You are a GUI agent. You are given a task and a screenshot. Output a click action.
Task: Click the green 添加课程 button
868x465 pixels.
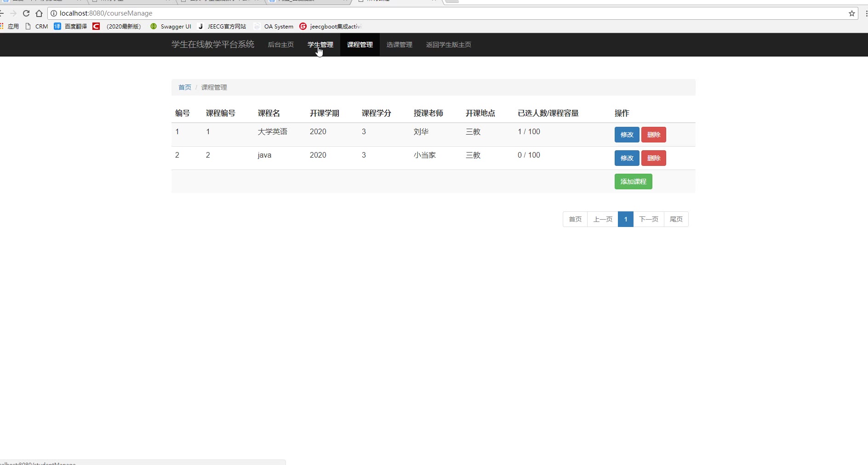point(634,181)
